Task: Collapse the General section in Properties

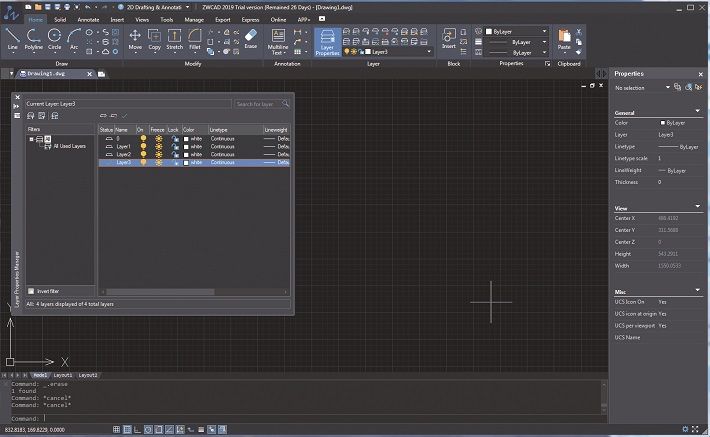Action: click(697, 111)
